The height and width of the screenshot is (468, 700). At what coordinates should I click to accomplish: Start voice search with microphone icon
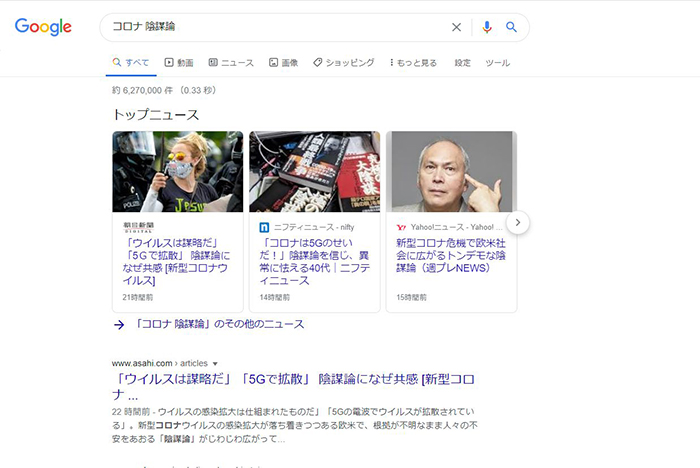(x=487, y=27)
